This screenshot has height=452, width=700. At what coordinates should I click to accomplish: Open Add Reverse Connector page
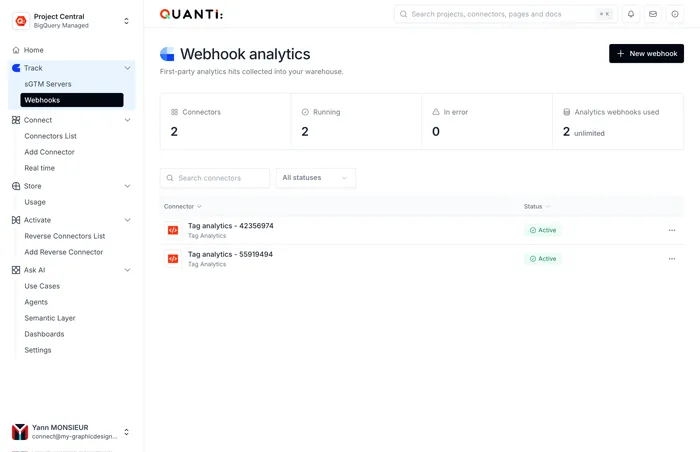(x=63, y=252)
